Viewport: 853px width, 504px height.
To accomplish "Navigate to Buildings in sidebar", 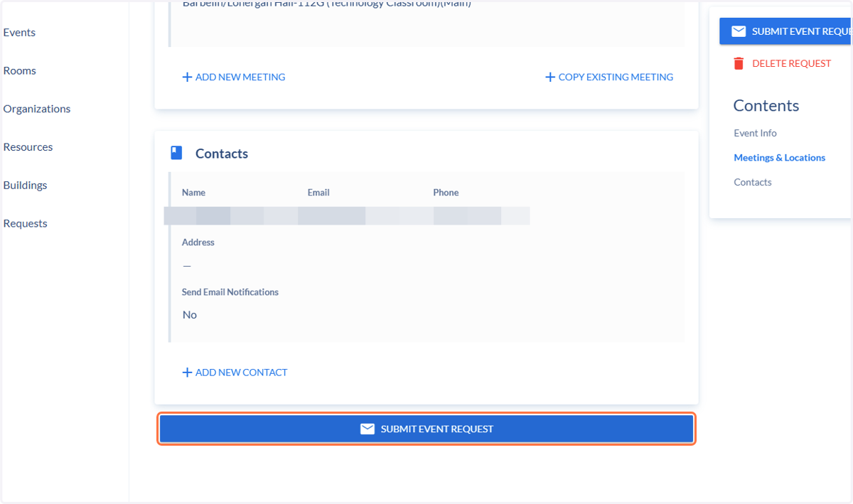I will (x=25, y=186).
